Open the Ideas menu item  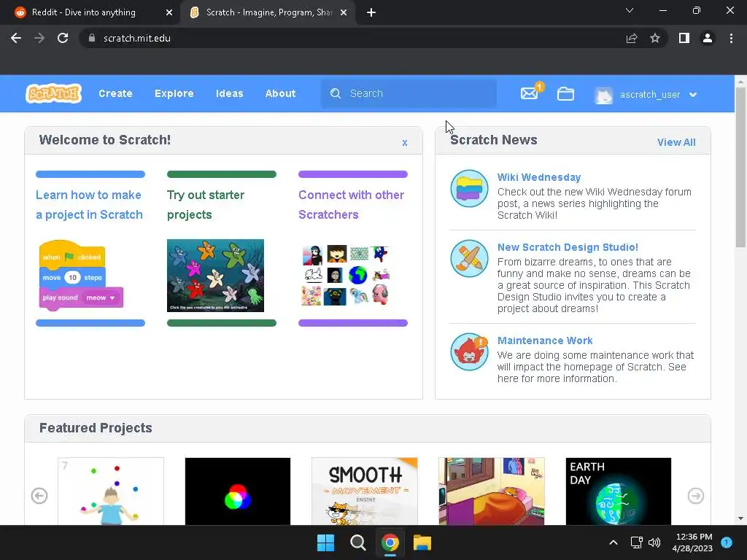pyautogui.click(x=229, y=93)
